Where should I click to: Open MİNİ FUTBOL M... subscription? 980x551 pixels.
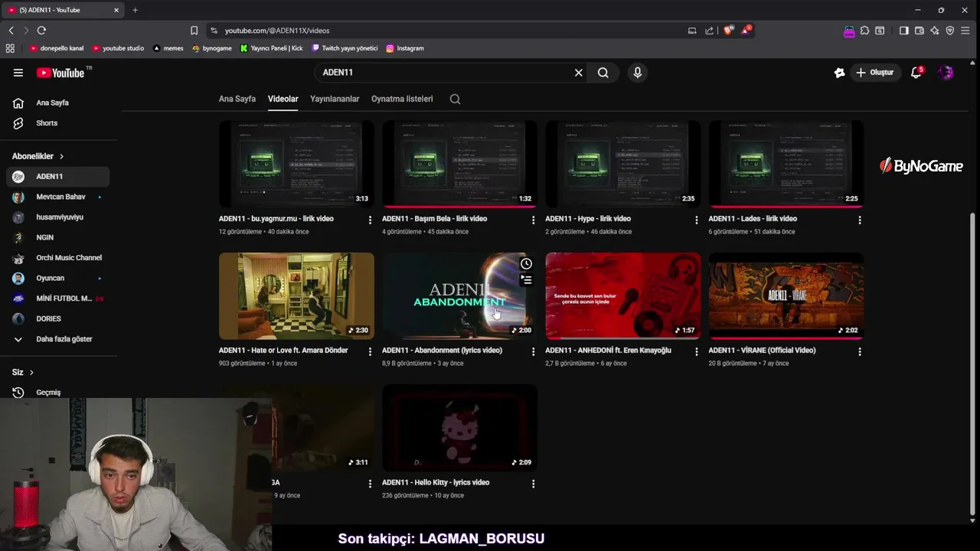coord(57,298)
